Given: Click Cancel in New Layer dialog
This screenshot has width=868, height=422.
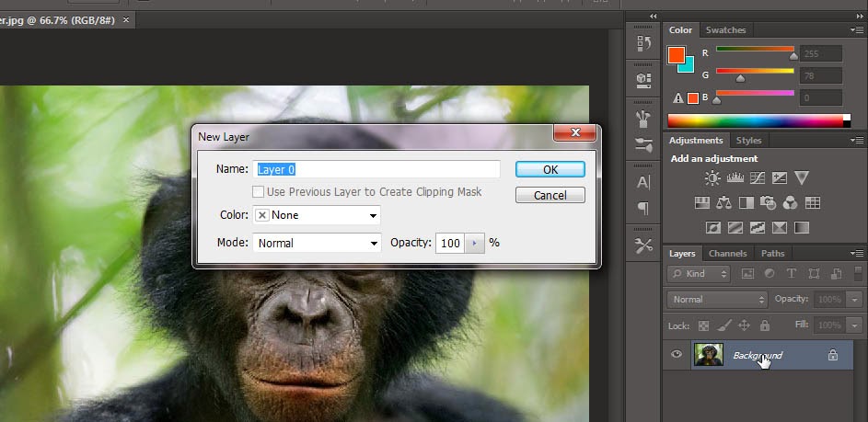Looking at the screenshot, I should coord(550,195).
